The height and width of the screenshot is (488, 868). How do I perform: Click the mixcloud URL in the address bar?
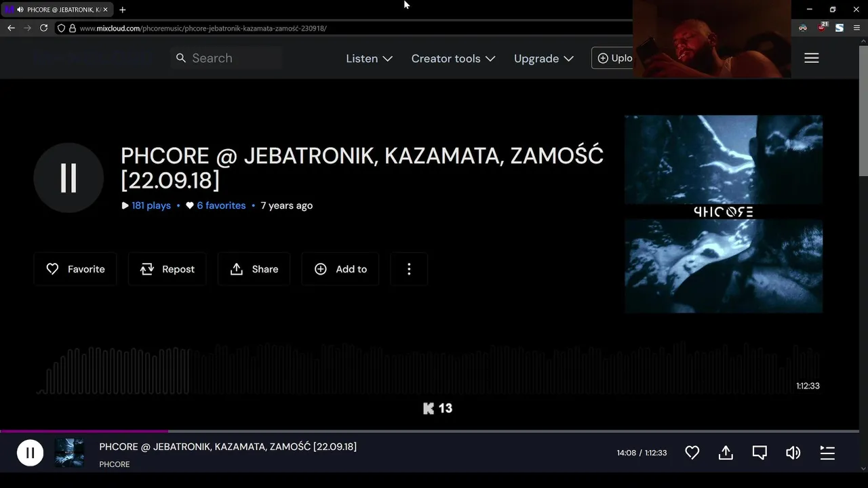pos(203,28)
